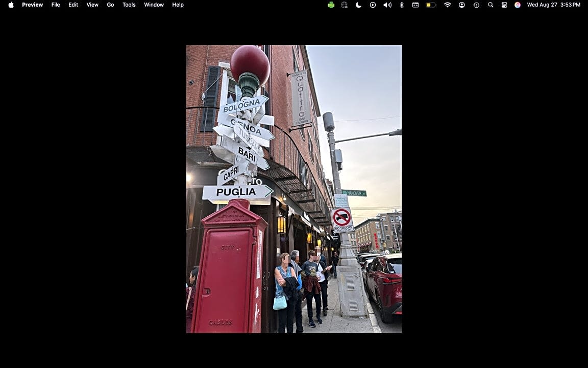Viewport: 588px width, 368px height.
Task: Open the View menu
Action: pos(92,5)
